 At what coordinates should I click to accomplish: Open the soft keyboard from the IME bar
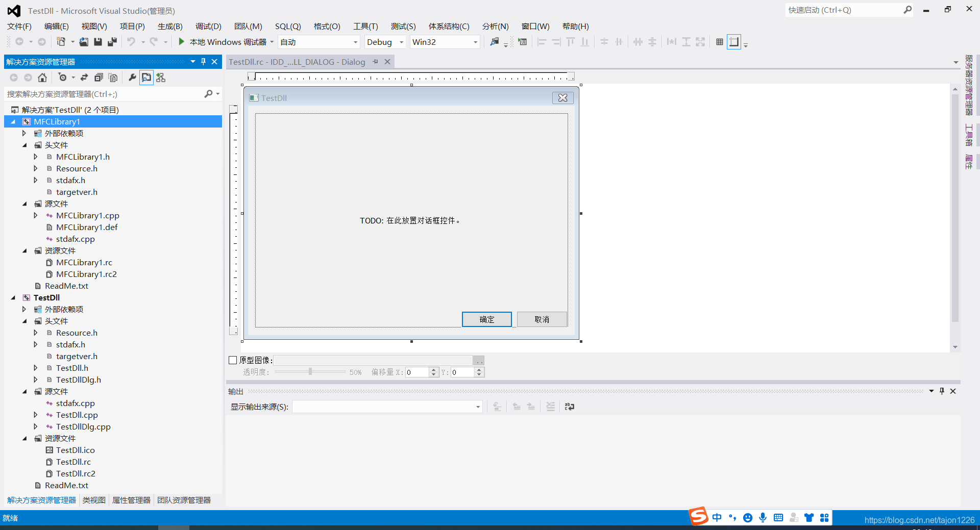point(778,518)
